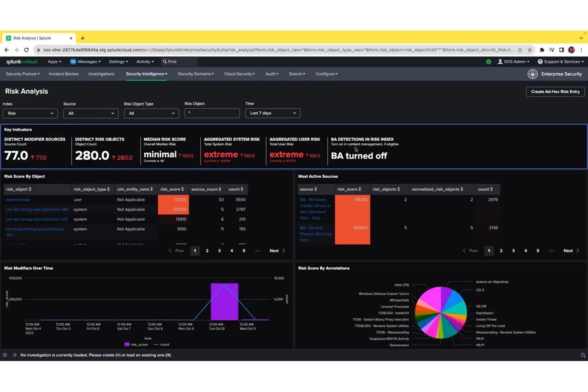
Task: Click the Enterprise Security shield icon
Action: [x=532, y=74]
